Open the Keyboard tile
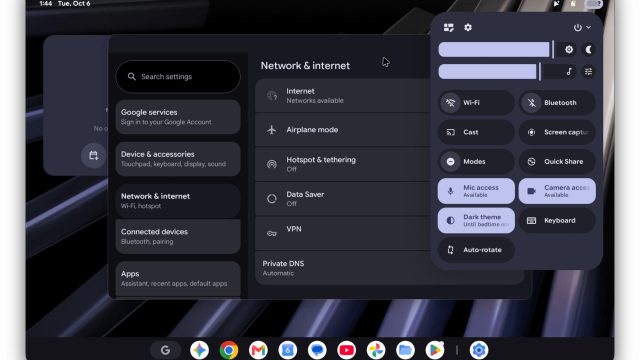640x360 pixels. [x=557, y=220]
